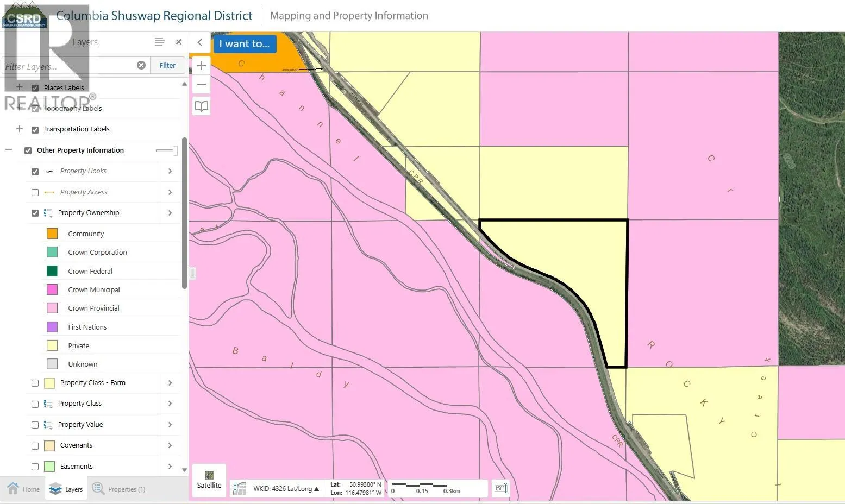The image size is (845, 504).
Task: Expand the Transportation Labels group
Action: coord(20,129)
